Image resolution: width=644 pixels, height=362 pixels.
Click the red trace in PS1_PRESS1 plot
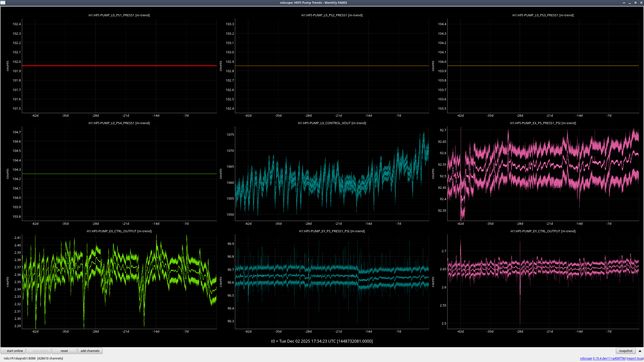(x=119, y=66)
